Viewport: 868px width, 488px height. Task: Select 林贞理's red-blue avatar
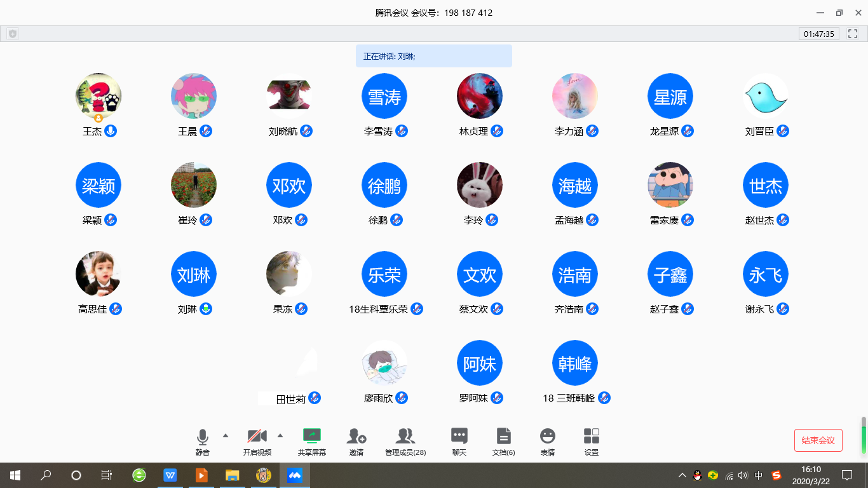click(480, 96)
